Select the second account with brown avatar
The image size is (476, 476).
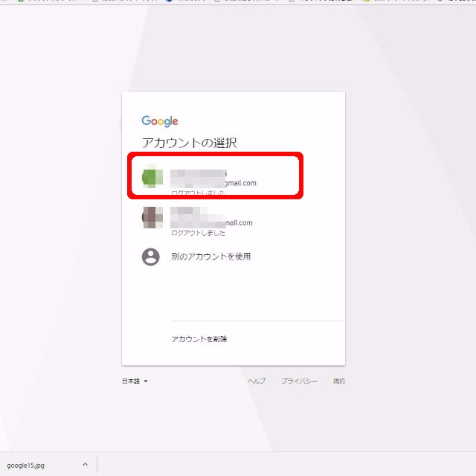[233, 218]
